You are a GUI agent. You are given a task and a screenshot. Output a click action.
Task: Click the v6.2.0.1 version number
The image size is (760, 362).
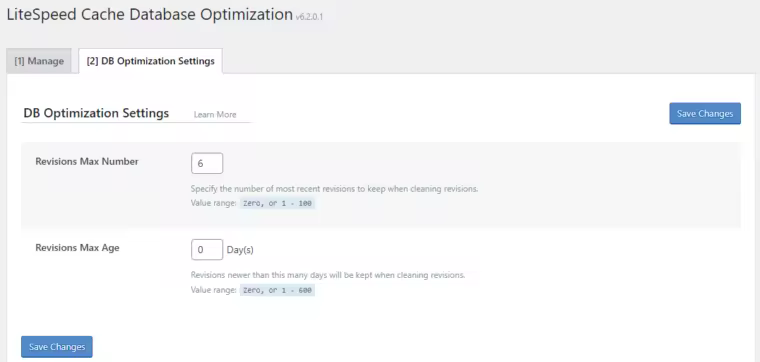click(309, 17)
